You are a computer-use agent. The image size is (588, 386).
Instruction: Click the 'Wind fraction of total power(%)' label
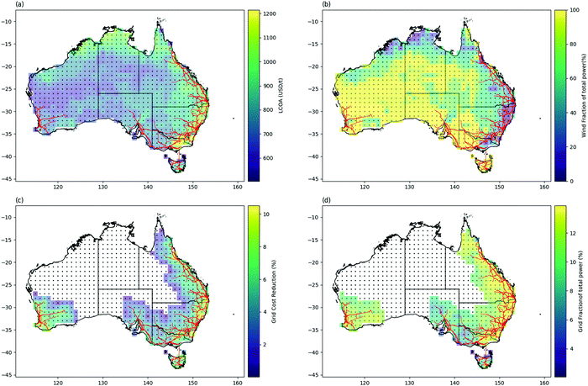point(584,95)
